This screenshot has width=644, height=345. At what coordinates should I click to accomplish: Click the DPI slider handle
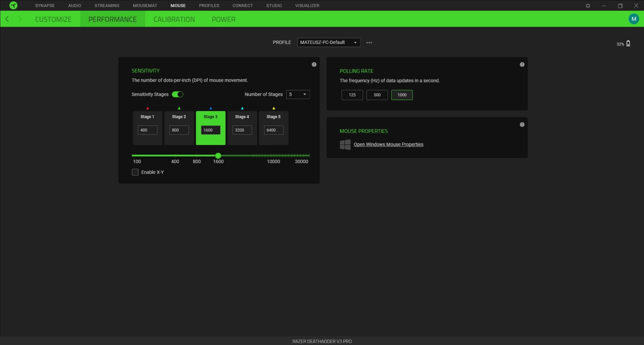tap(218, 156)
